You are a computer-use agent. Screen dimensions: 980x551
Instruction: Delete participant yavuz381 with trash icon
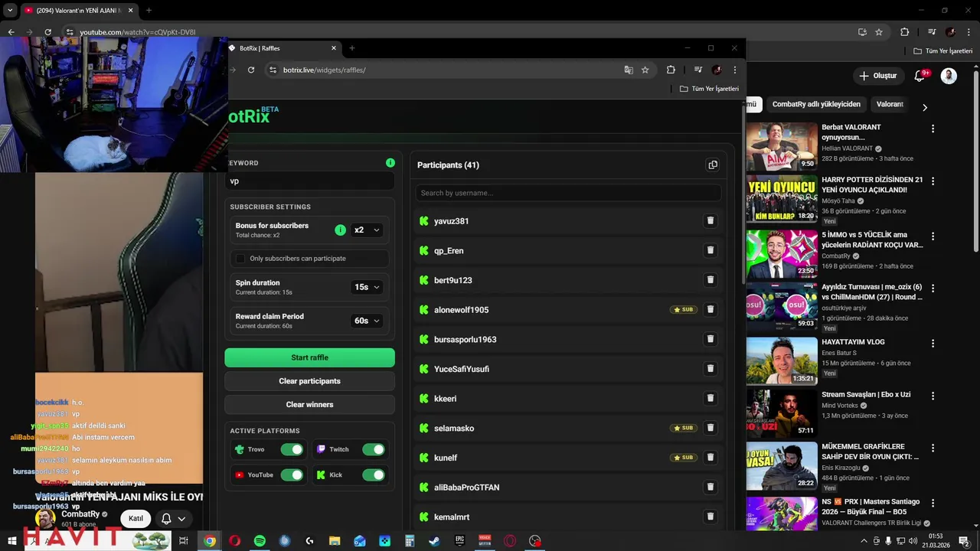pos(710,220)
